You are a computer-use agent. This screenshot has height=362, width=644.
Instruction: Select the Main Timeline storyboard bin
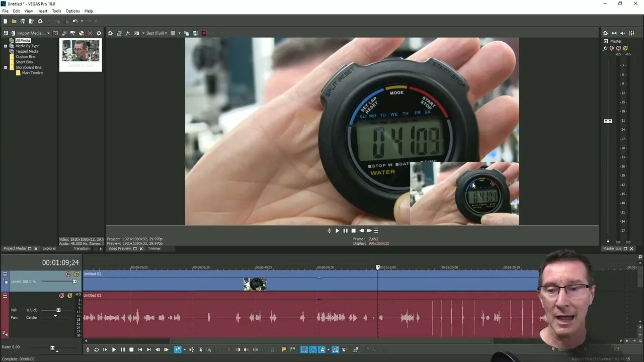pos(32,73)
